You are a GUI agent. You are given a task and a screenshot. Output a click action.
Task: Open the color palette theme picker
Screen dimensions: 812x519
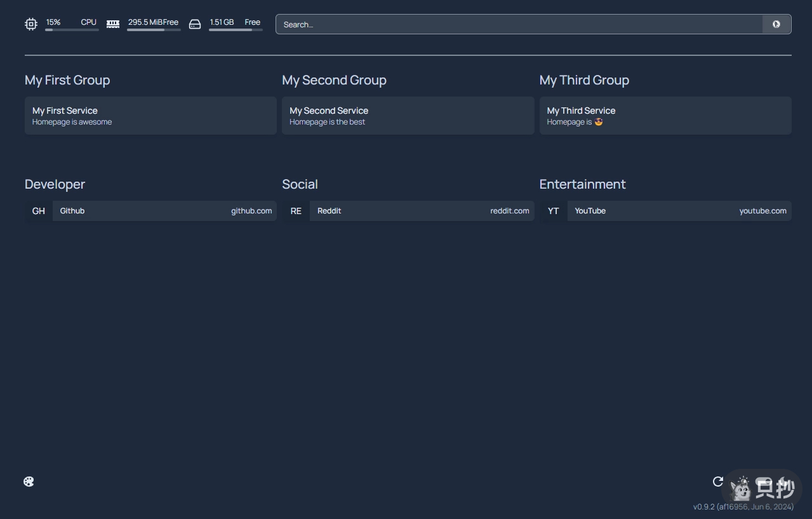pos(29,482)
